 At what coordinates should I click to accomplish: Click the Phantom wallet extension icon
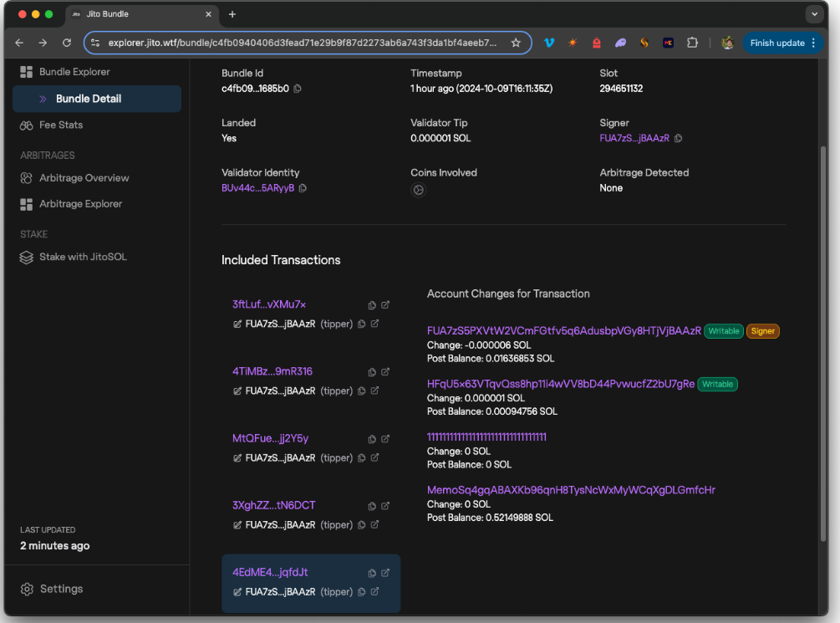coord(620,43)
